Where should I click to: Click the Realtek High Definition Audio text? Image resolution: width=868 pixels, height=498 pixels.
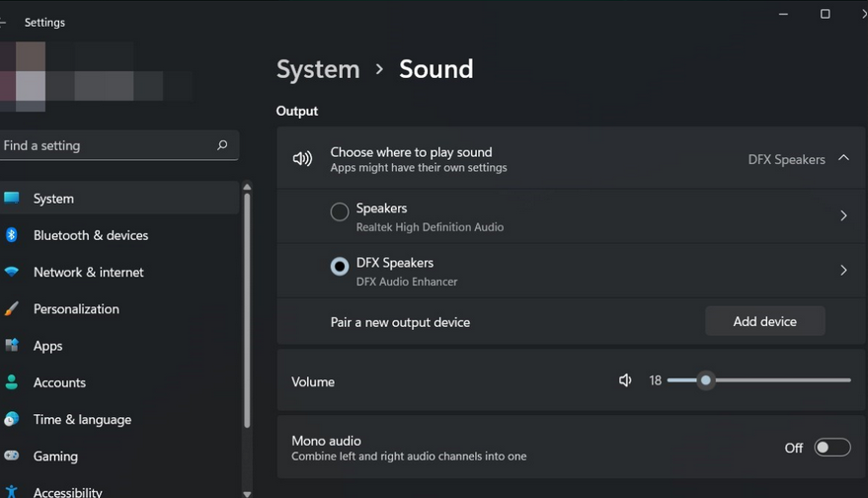(x=430, y=227)
